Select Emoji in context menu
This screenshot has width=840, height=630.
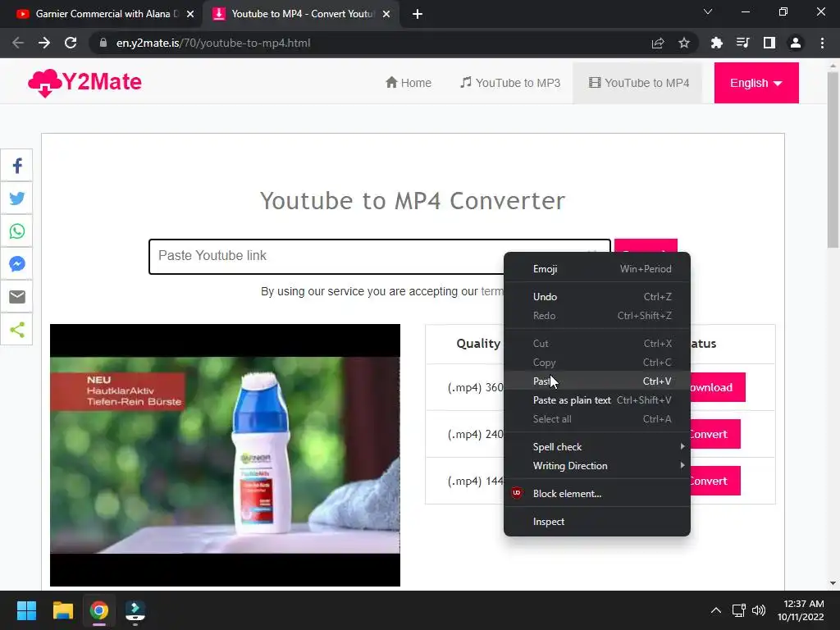597,269
